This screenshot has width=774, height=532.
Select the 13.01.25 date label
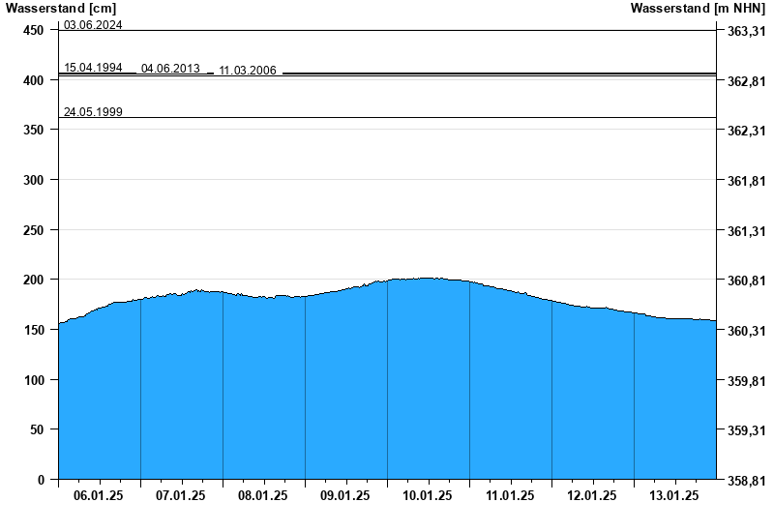pos(674,495)
